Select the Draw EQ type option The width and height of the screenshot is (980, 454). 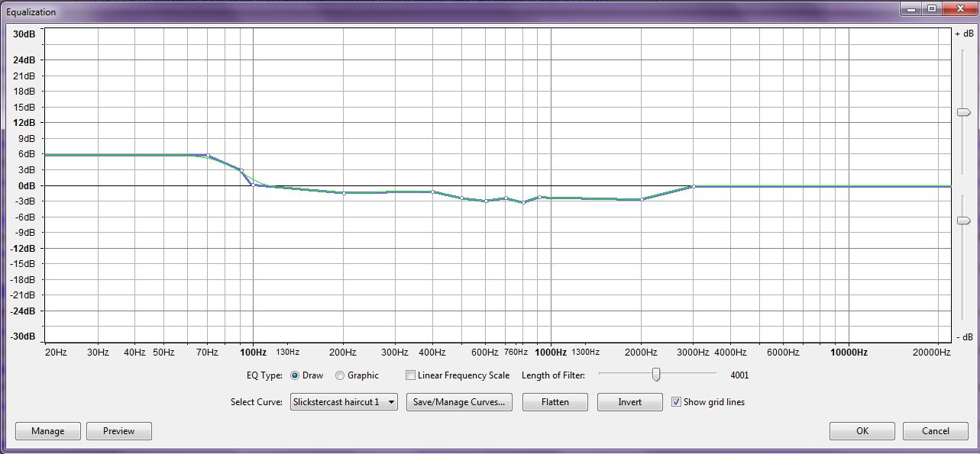(295, 375)
